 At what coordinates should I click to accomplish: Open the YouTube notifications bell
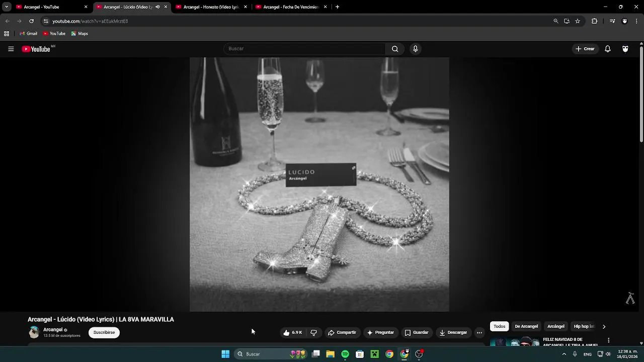(608, 49)
